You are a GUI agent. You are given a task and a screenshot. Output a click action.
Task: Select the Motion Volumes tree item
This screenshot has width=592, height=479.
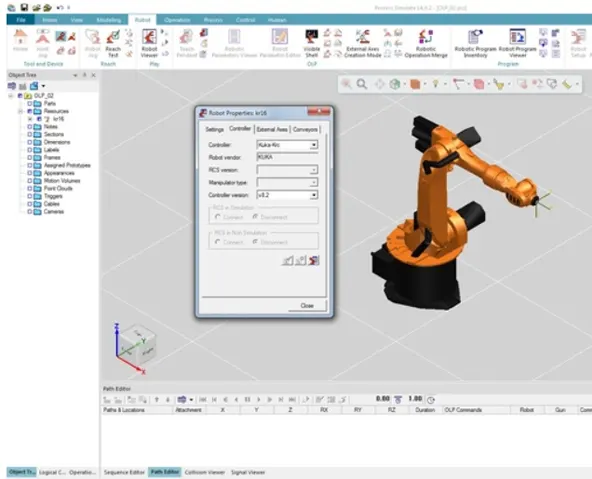[62, 181]
